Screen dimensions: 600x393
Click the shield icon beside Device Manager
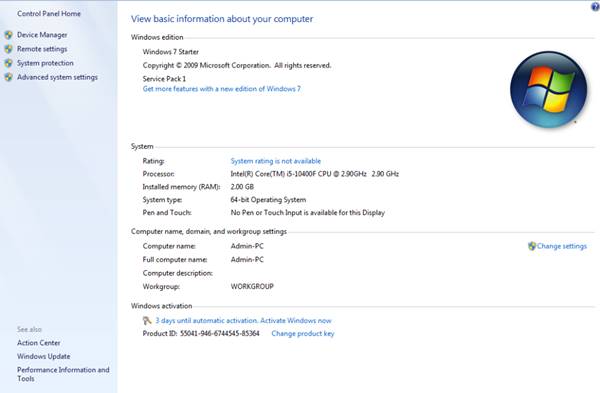[8, 35]
